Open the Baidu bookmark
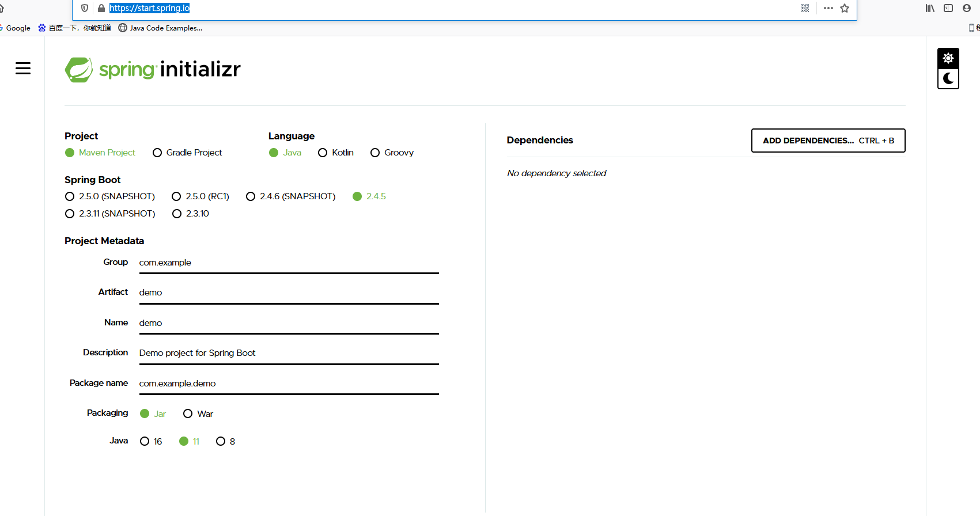The image size is (980, 516). click(x=74, y=28)
